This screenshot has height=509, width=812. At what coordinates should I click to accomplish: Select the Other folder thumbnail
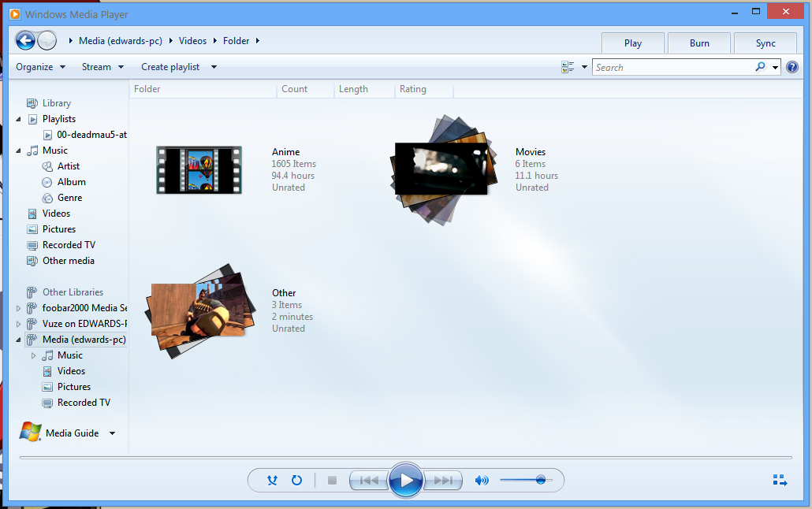pyautogui.click(x=201, y=310)
